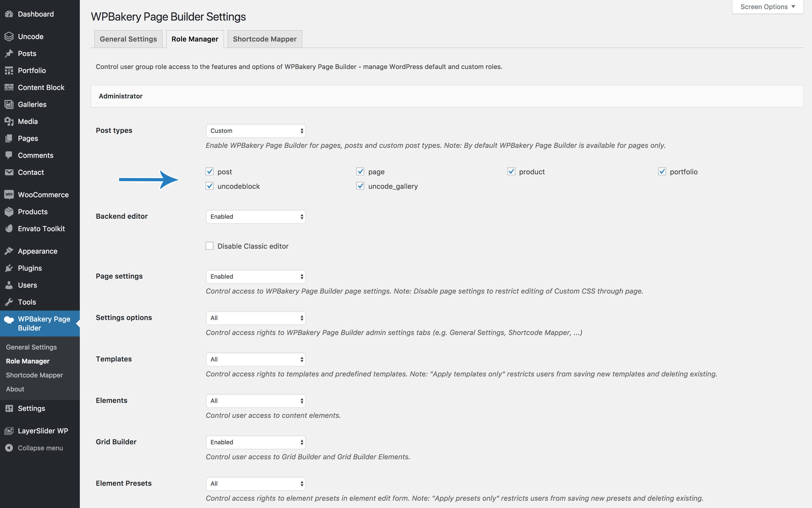812x508 pixels.
Task: Enable Disable Classic editor checkbox
Action: 209,246
